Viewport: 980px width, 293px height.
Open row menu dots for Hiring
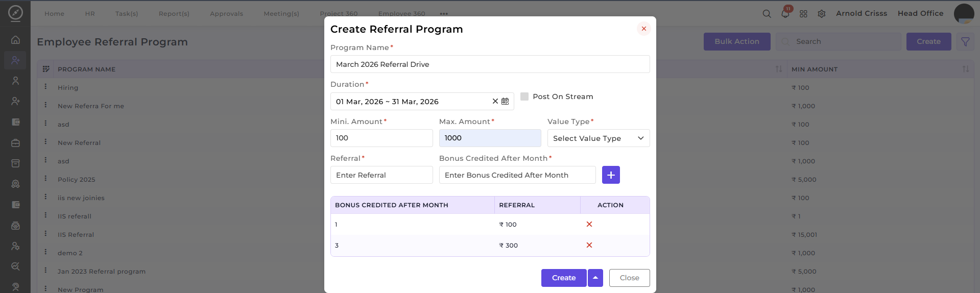point(45,87)
